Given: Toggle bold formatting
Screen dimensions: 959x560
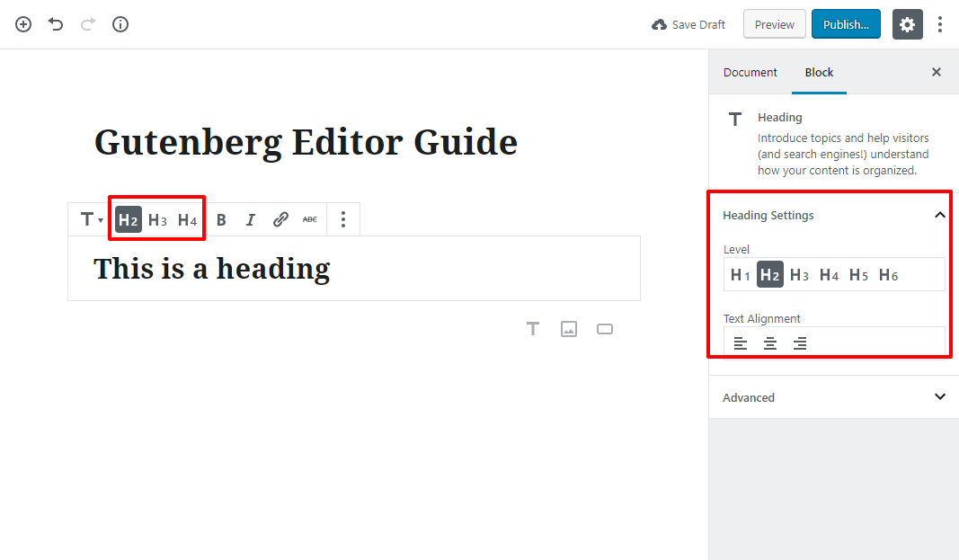Looking at the screenshot, I should [x=221, y=219].
